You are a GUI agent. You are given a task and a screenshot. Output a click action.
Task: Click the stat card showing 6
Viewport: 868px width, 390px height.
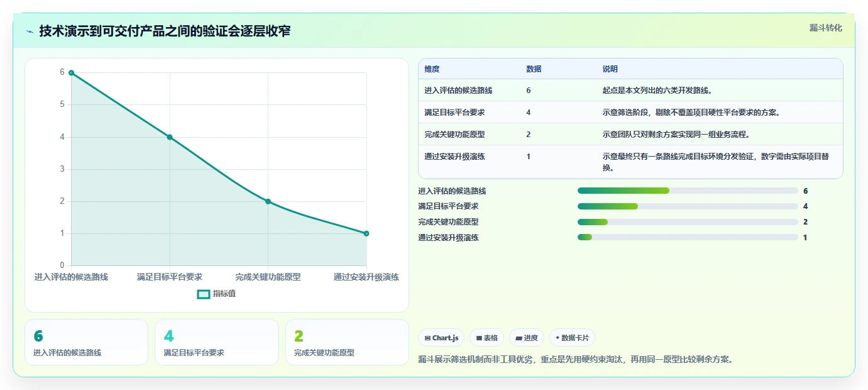point(86,342)
